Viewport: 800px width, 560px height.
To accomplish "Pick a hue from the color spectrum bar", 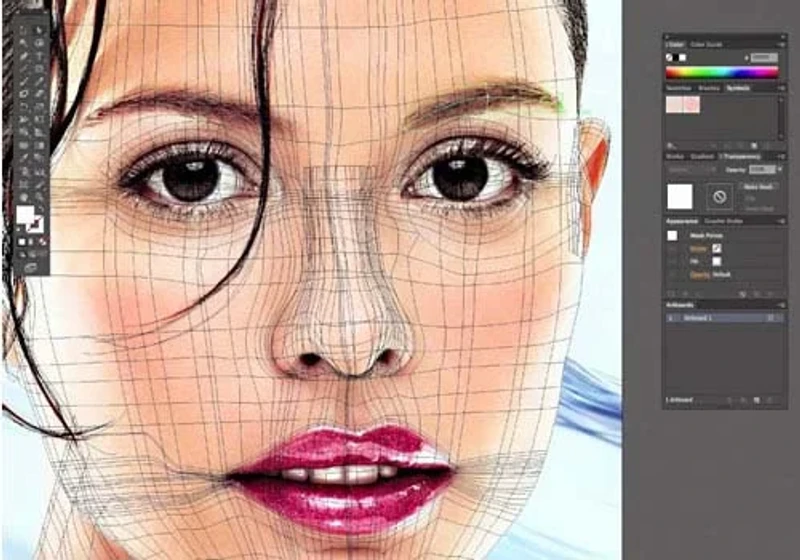I will click(722, 72).
